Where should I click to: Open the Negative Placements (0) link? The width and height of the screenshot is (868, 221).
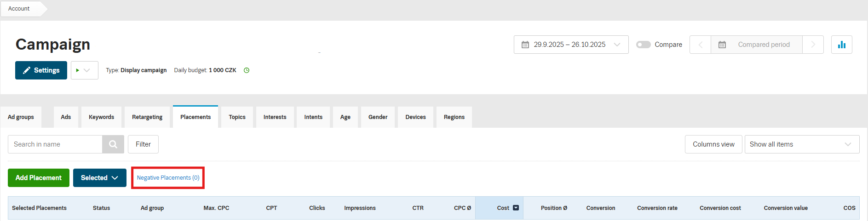pos(168,178)
